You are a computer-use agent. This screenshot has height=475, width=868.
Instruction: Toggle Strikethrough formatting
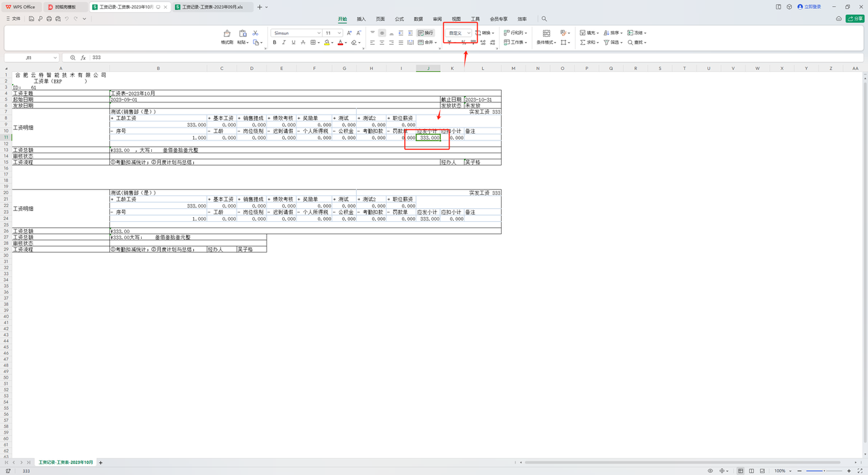[x=303, y=43]
